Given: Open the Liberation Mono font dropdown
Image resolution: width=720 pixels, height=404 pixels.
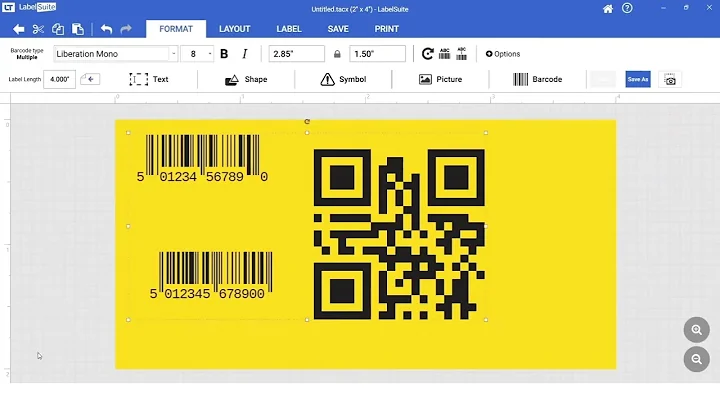Looking at the screenshot, I should click(x=115, y=54).
